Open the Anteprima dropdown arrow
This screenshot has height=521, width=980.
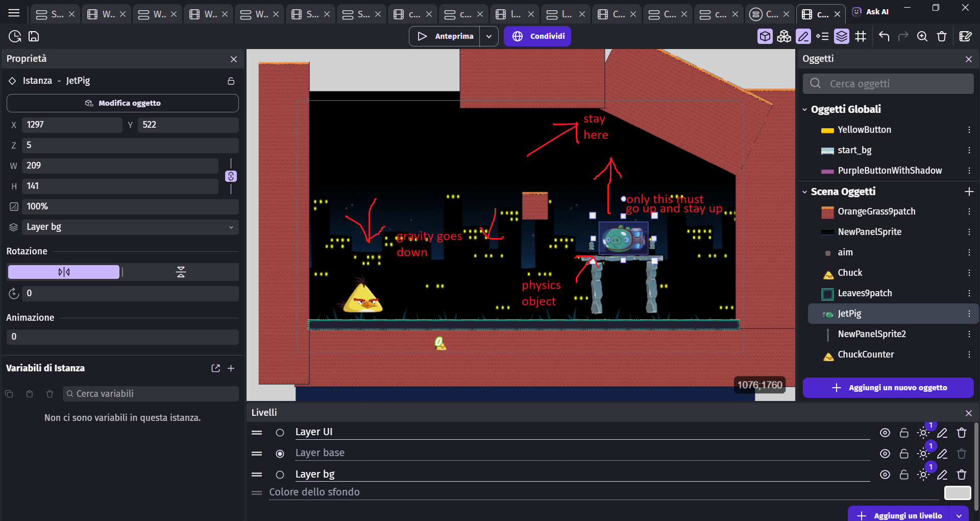coord(489,36)
